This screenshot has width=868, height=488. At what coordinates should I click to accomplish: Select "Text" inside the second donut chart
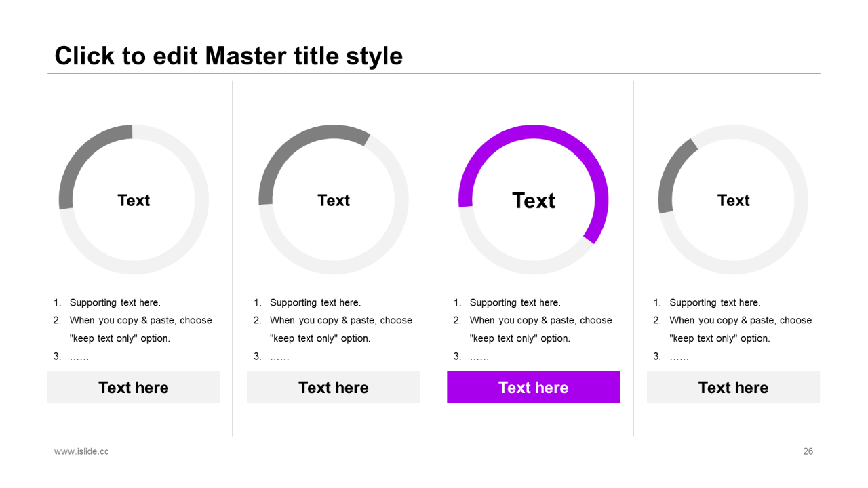click(x=334, y=200)
